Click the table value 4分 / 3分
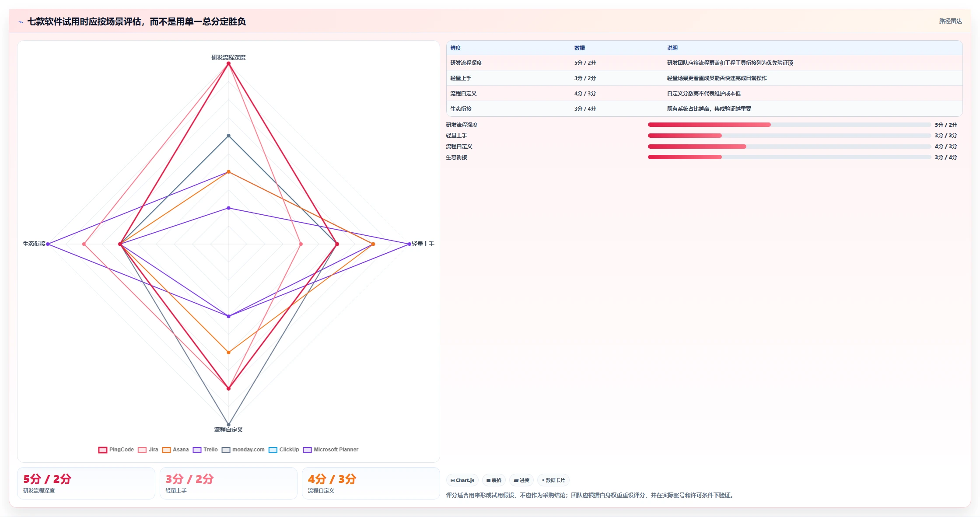Viewport: 980px width, 517px height. click(x=585, y=94)
